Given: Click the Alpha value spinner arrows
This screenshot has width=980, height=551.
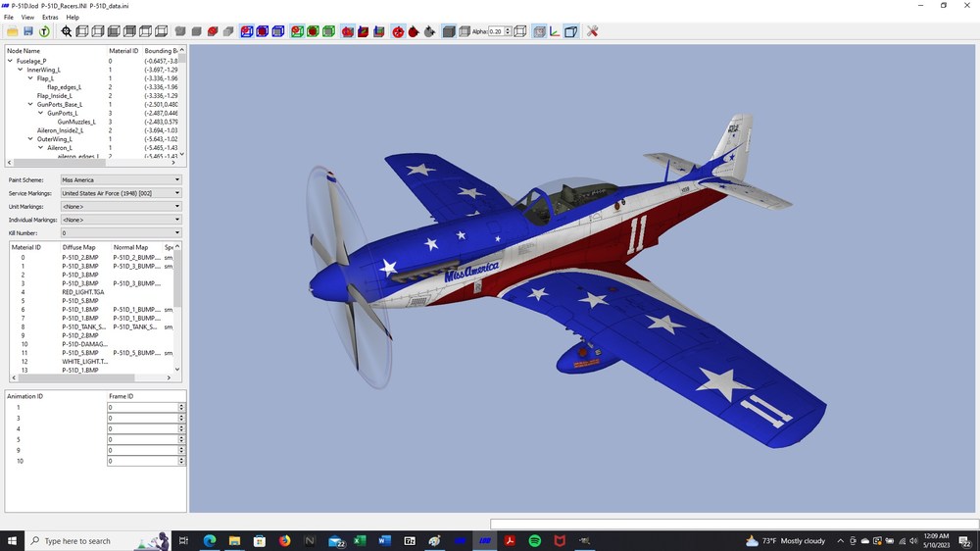Looking at the screenshot, I should [508, 31].
